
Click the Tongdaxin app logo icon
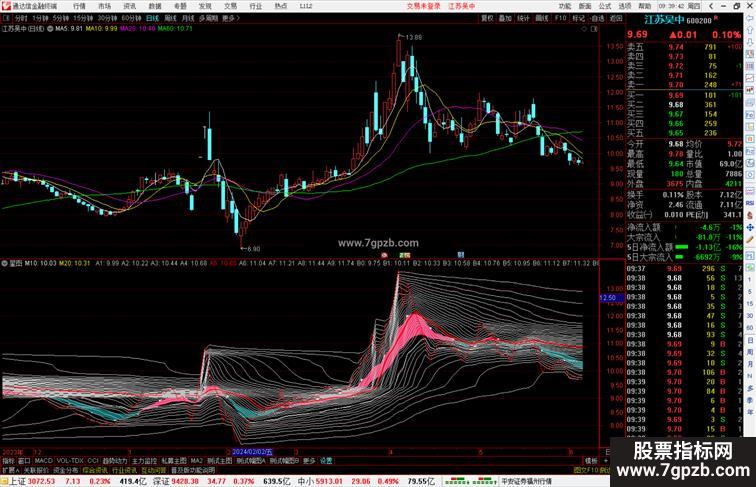6,6
